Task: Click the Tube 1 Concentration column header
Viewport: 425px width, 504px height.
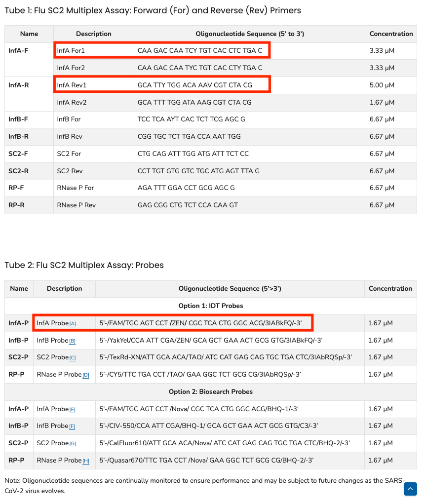Action: click(391, 34)
